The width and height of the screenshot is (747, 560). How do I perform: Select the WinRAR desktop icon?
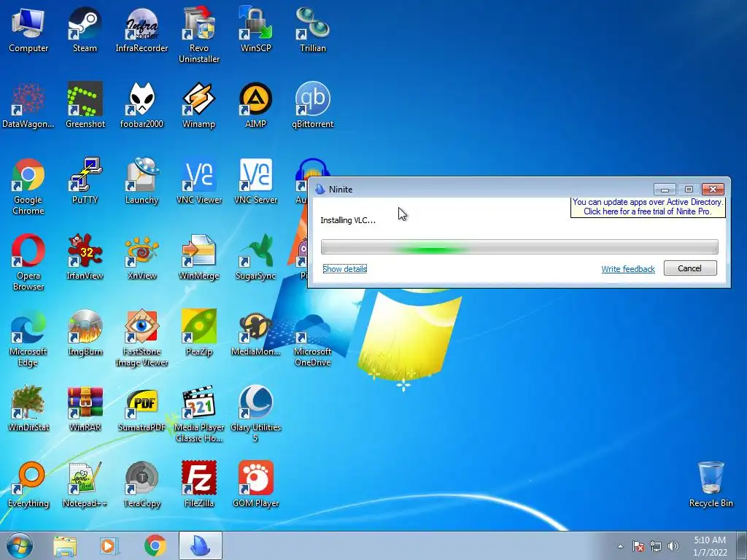(85, 408)
